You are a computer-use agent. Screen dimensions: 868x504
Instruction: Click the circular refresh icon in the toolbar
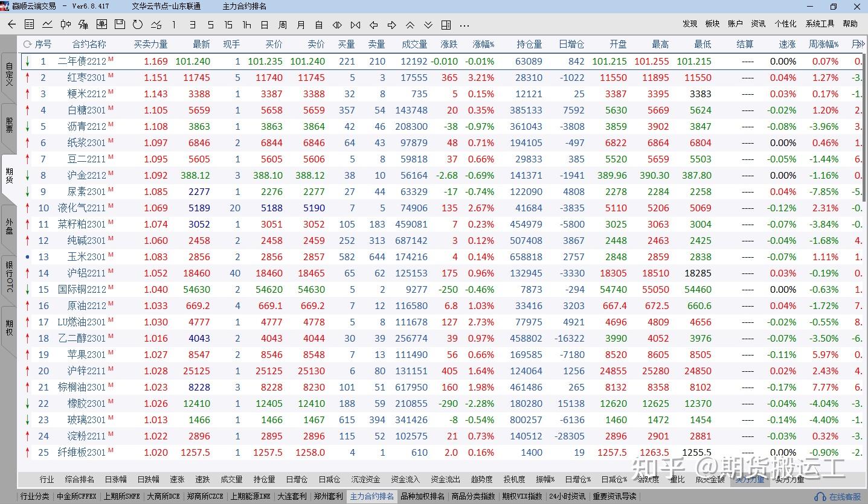(138, 25)
